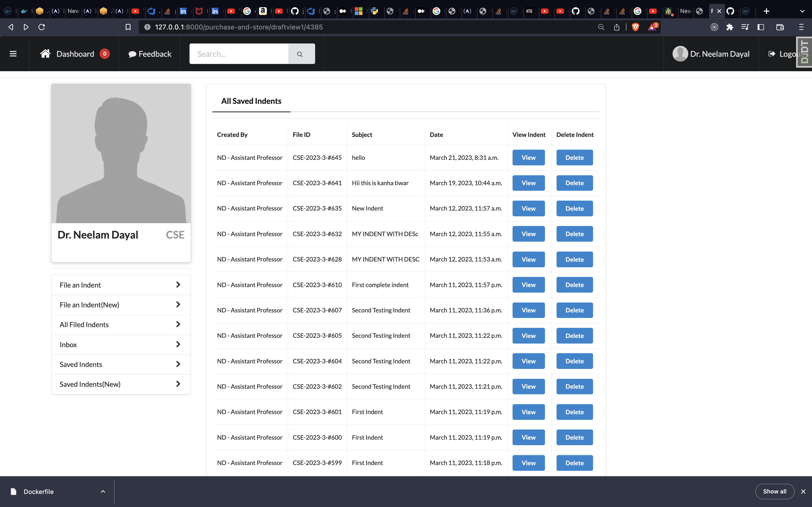The image size is (812, 507).
Task: Click the Feedback link in navbar
Action: tap(150, 54)
